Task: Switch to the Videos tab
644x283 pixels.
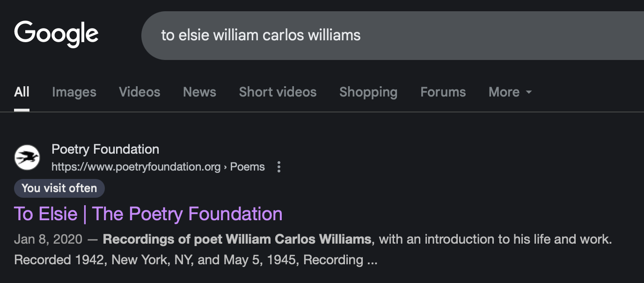Action: pyautogui.click(x=139, y=92)
